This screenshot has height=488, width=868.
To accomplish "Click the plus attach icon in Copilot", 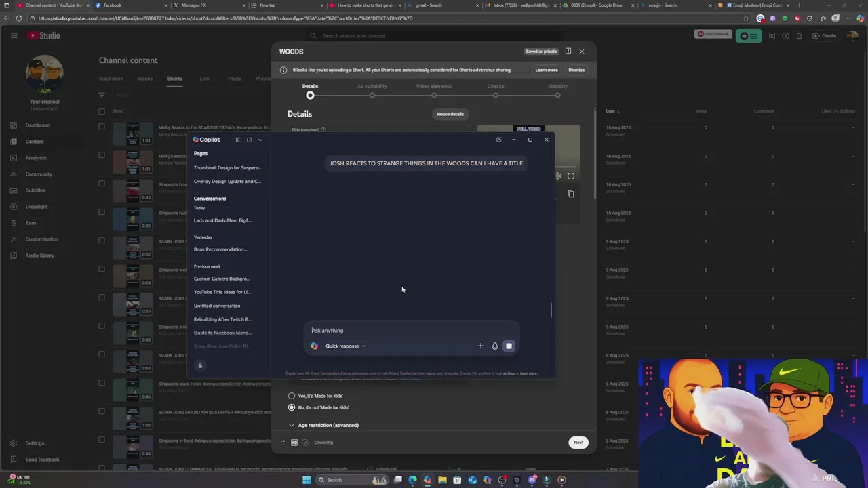I will 481,346.
